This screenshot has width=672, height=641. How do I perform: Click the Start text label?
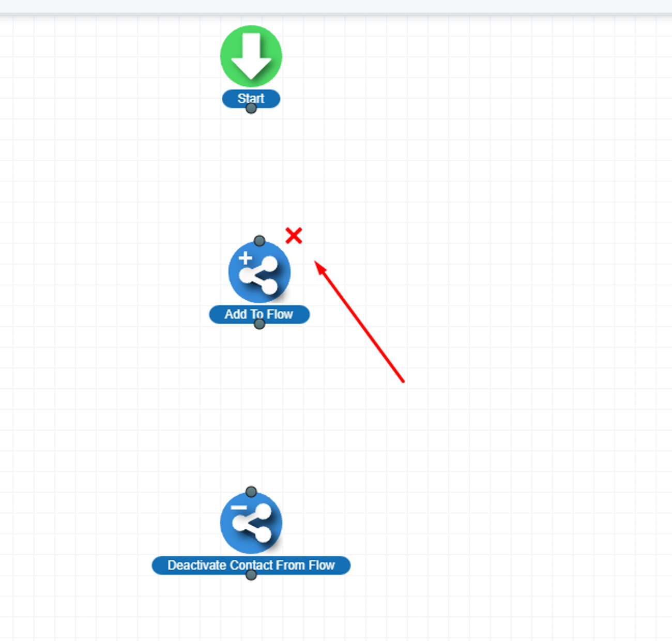(x=251, y=98)
